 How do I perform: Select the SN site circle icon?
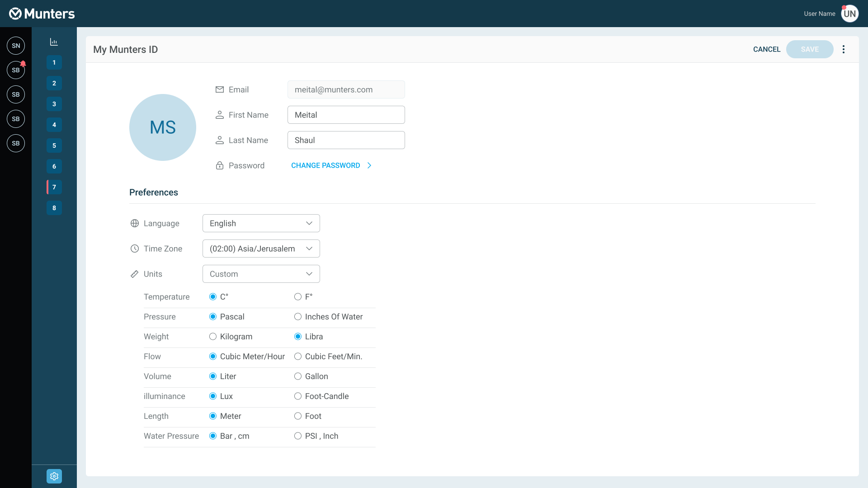tap(16, 46)
